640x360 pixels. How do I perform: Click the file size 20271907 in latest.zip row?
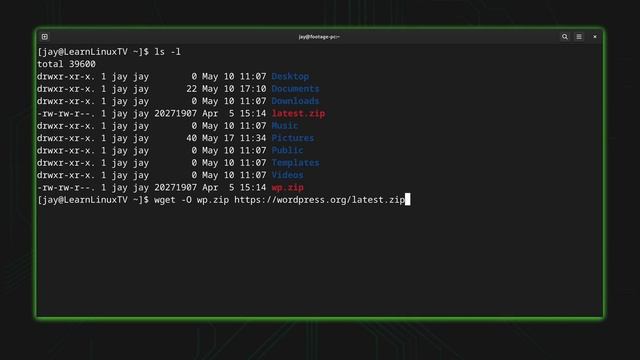click(x=176, y=113)
